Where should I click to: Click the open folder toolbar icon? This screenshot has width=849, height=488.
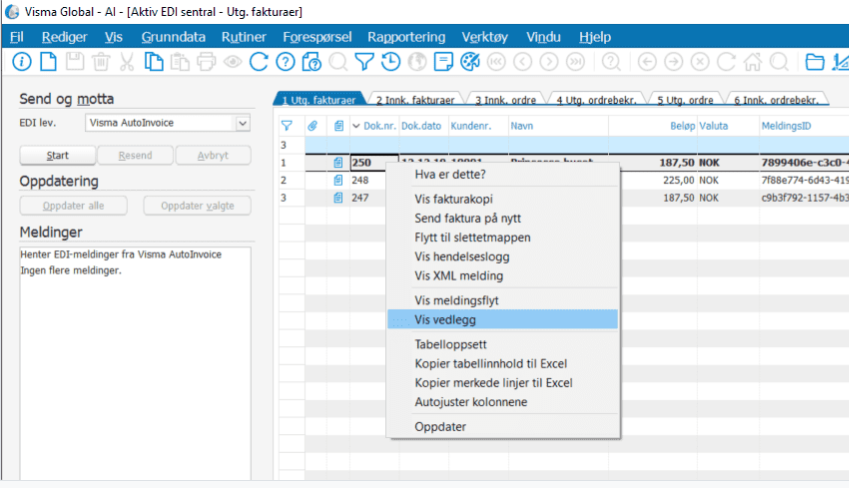point(815,62)
